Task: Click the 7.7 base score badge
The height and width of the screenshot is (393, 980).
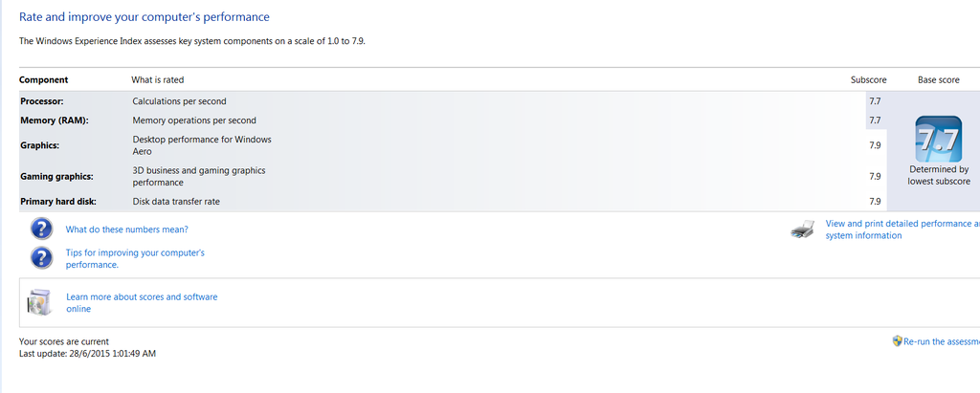Action: pos(938,140)
